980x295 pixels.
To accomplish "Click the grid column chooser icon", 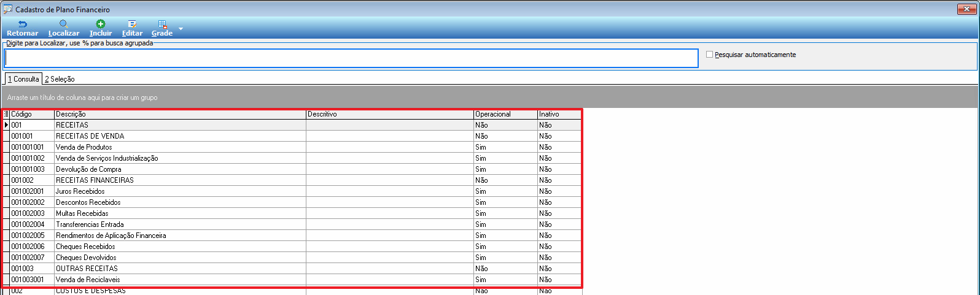I will click(x=6, y=114).
